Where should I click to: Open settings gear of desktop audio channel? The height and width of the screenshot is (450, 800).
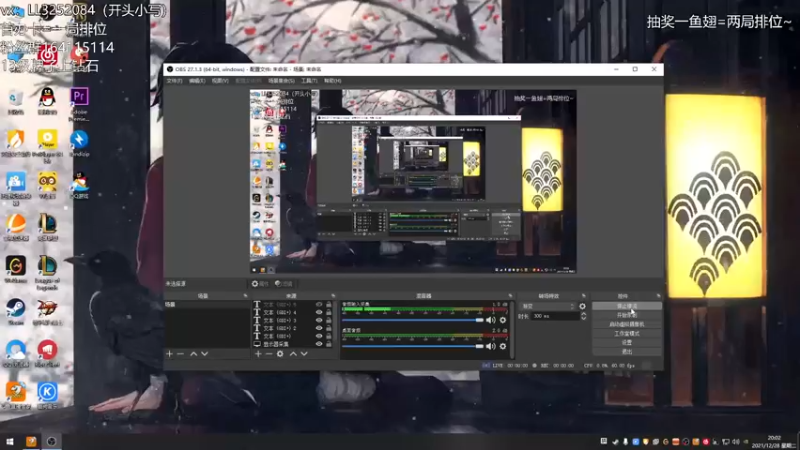[x=503, y=346]
